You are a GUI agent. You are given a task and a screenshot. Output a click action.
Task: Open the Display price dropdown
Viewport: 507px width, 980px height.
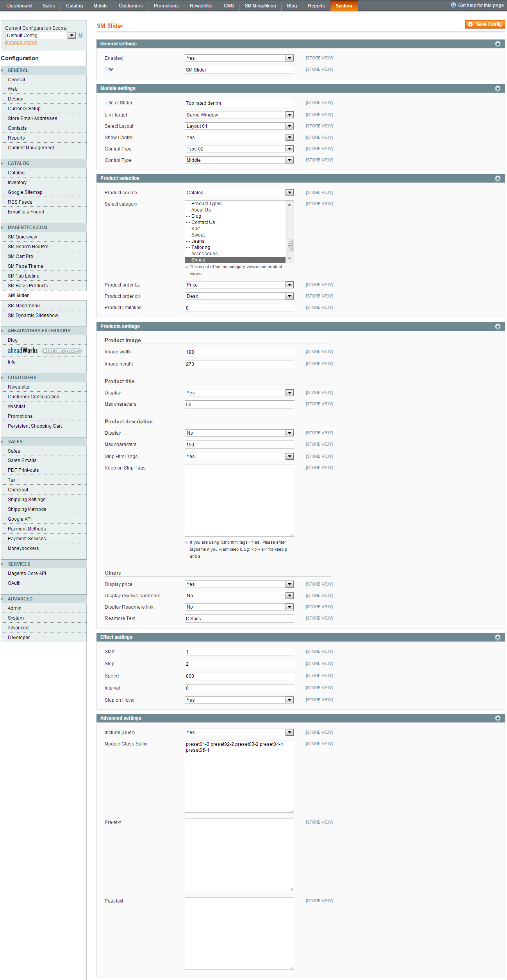pos(239,584)
